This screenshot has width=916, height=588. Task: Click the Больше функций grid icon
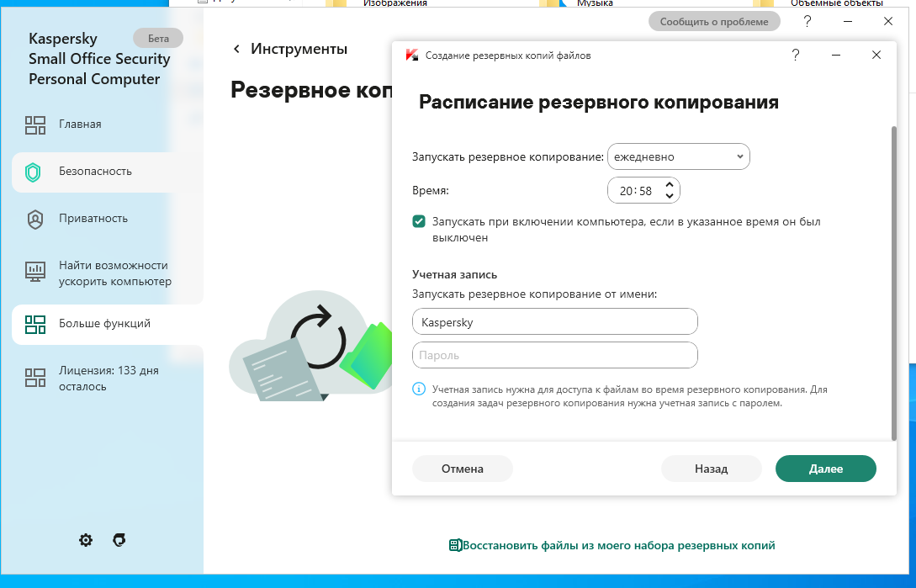point(35,325)
